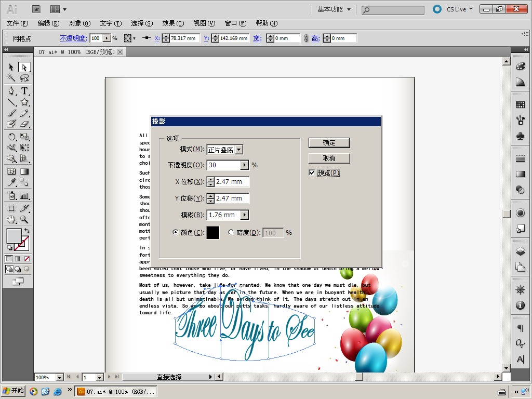Open artboard number dropdown

[x=99, y=377]
